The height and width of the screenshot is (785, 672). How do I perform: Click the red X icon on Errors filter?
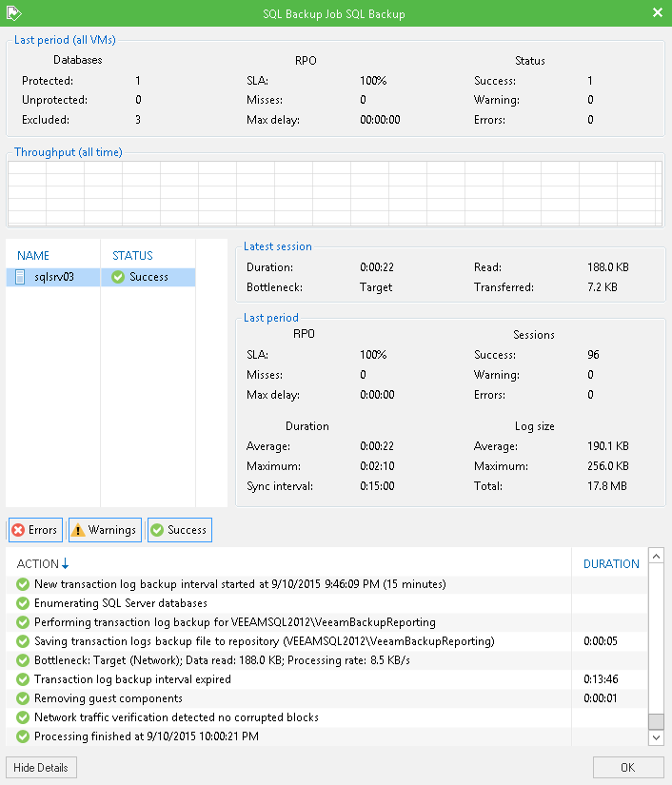tap(18, 530)
